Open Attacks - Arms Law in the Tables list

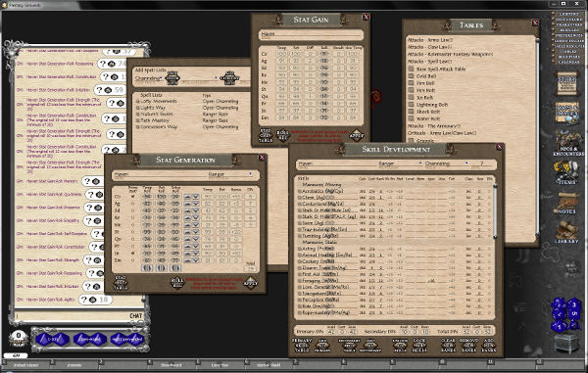click(x=430, y=40)
